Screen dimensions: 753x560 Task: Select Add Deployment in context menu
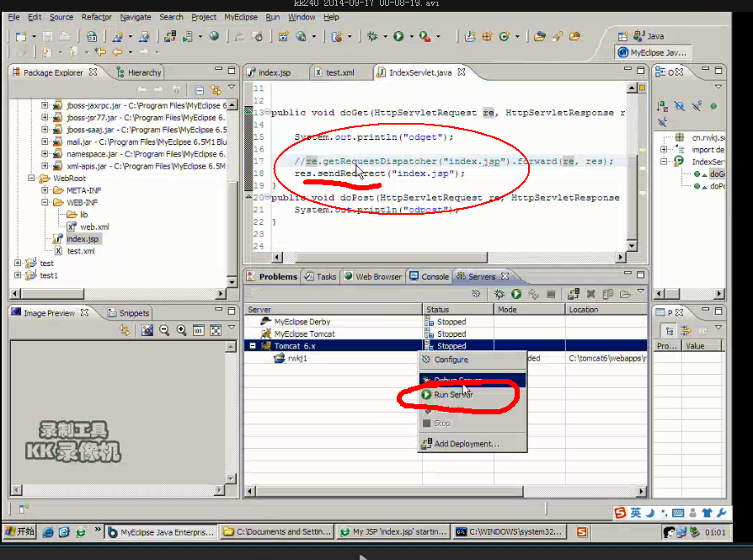click(x=473, y=444)
